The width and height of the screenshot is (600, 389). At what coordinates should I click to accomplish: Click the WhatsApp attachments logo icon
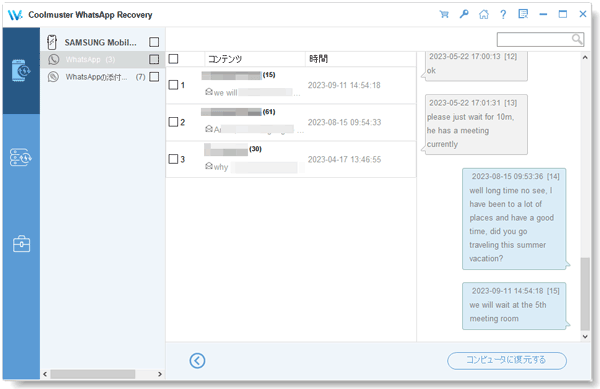[x=53, y=77]
